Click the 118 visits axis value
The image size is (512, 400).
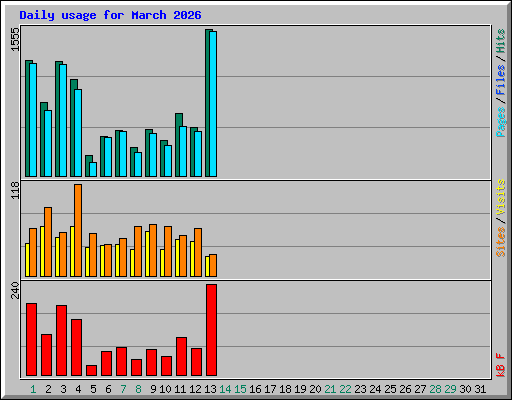click(x=15, y=190)
